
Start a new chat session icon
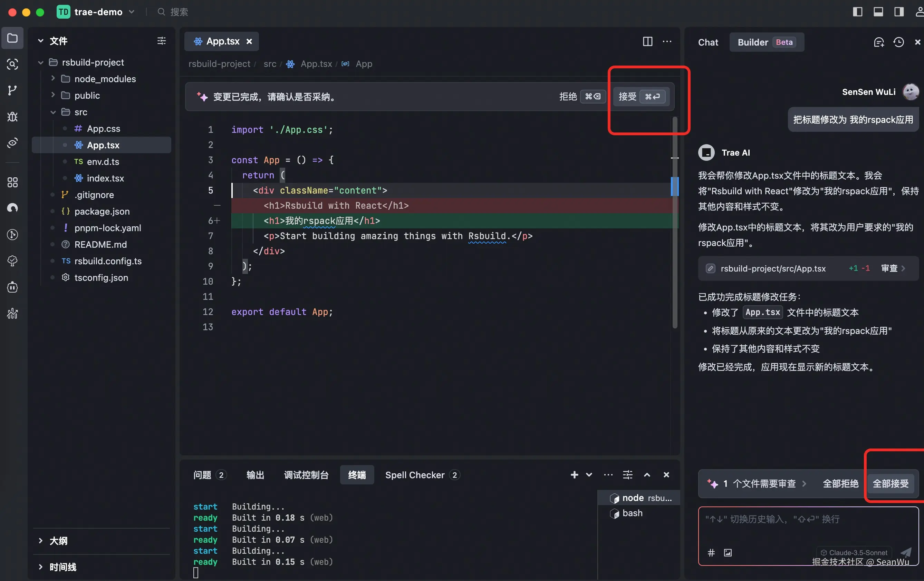[x=878, y=42]
